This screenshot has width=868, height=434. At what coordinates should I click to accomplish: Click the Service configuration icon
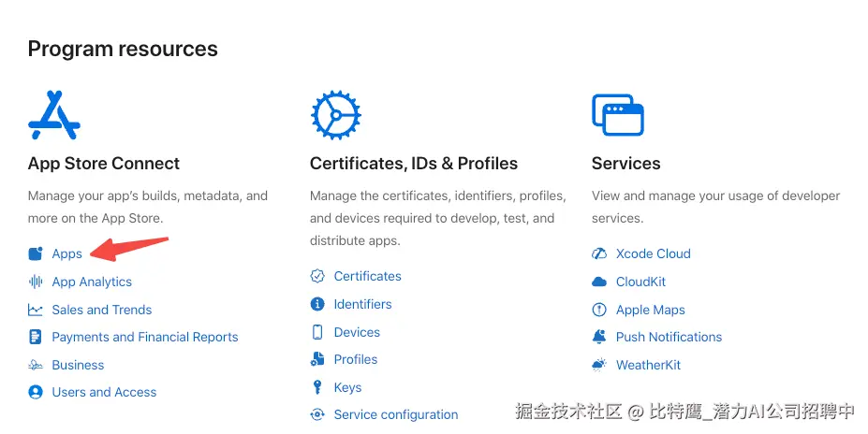point(317,414)
